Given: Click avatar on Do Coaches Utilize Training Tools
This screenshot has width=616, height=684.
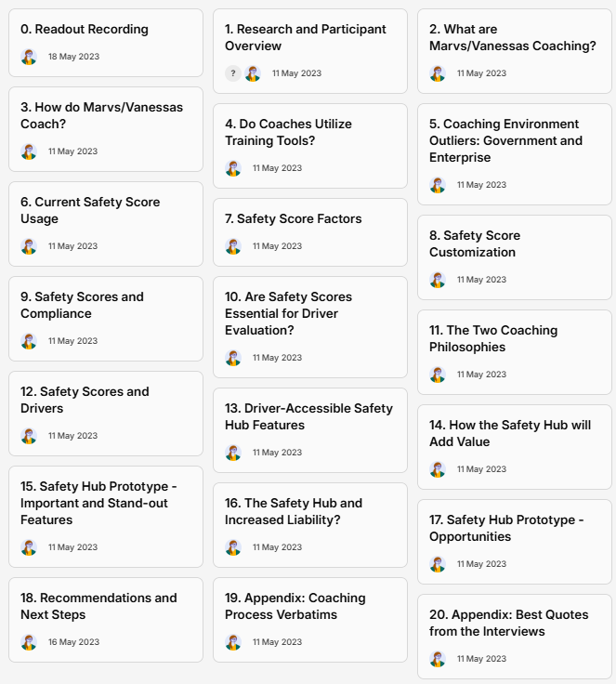Looking at the screenshot, I should coord(233,168).
